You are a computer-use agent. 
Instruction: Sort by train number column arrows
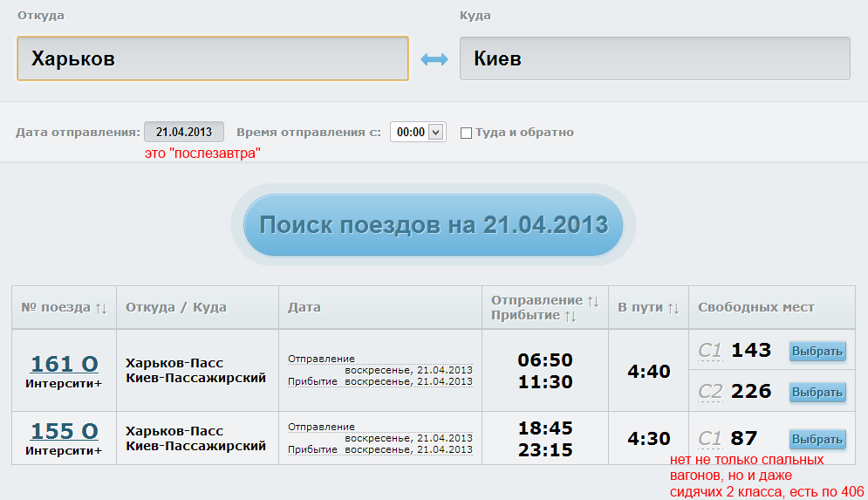click(x=101, y=308)
